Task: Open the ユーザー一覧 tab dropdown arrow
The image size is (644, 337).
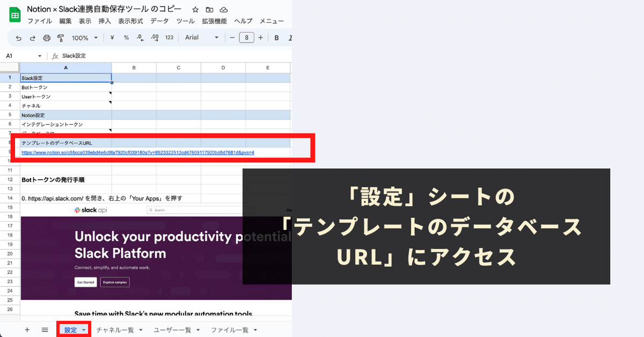Action: [x=198, y=330]
